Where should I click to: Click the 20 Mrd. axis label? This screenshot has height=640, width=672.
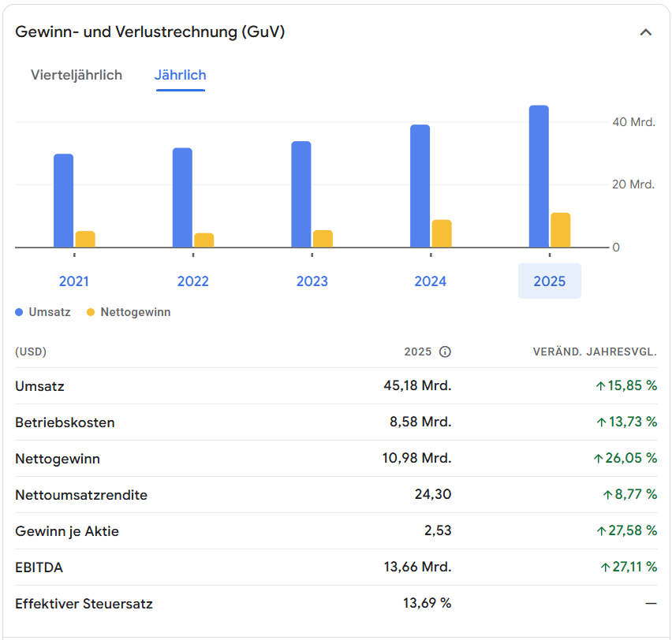[x=633, y=184]
